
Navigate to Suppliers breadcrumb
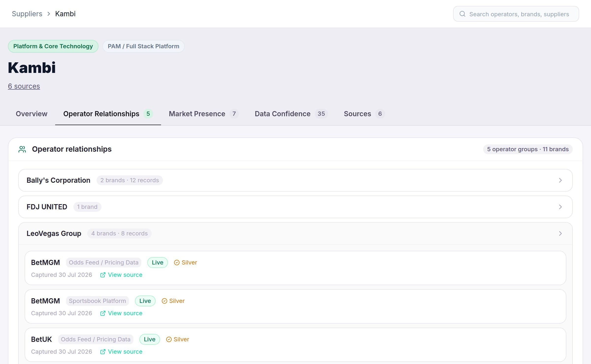click(x=27, y=14)
